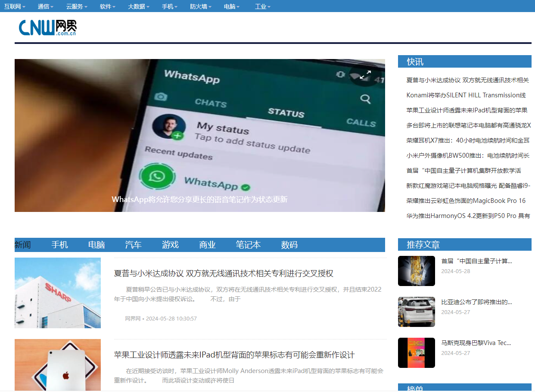Switch to the 电脑 category tab
Image resolution: width=535 pixels, height=392 pixels.
coord(96,245)
